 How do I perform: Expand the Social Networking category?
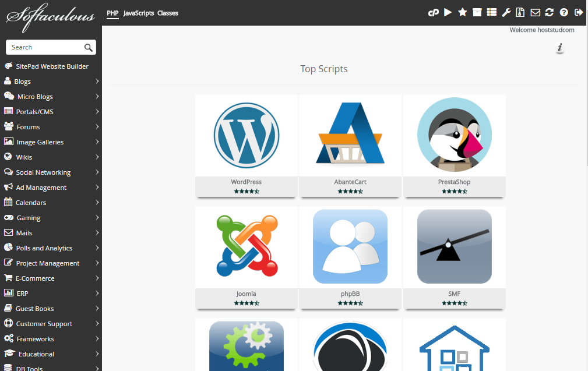[51, 172]
